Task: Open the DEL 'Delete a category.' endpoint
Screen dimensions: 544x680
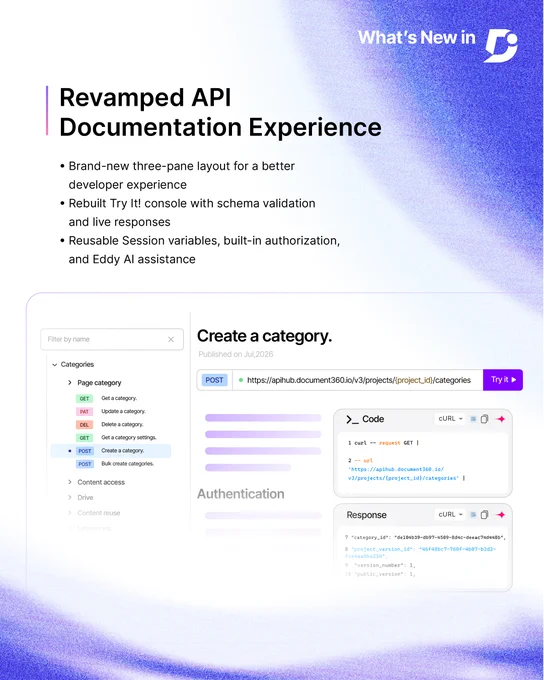Action: coord(110,425)
